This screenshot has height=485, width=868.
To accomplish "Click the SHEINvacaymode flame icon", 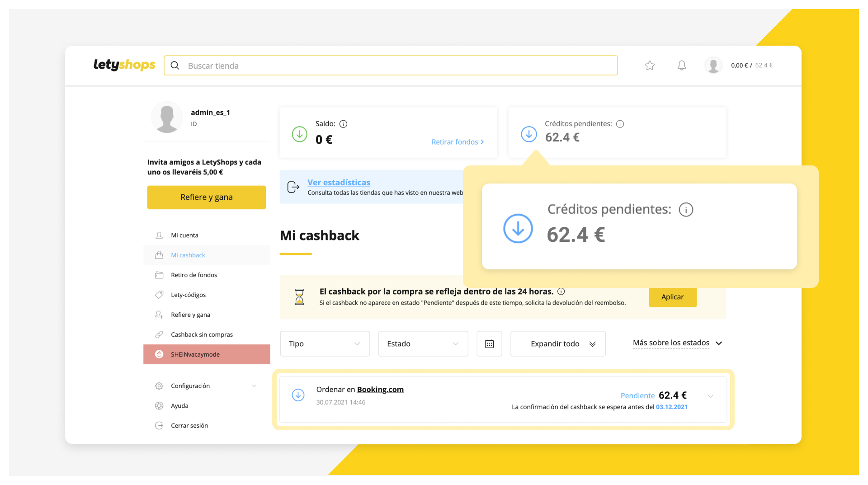I will 159,354.
